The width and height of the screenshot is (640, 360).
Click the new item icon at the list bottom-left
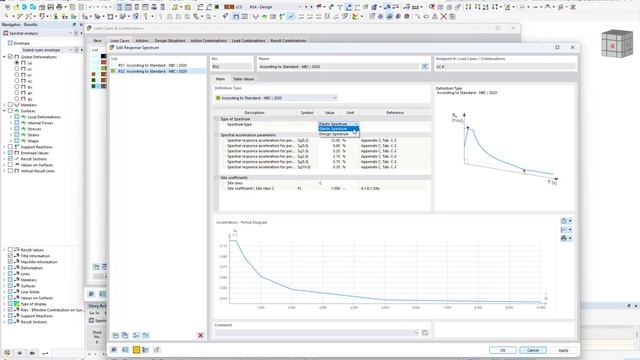click(x=116, y=336)
